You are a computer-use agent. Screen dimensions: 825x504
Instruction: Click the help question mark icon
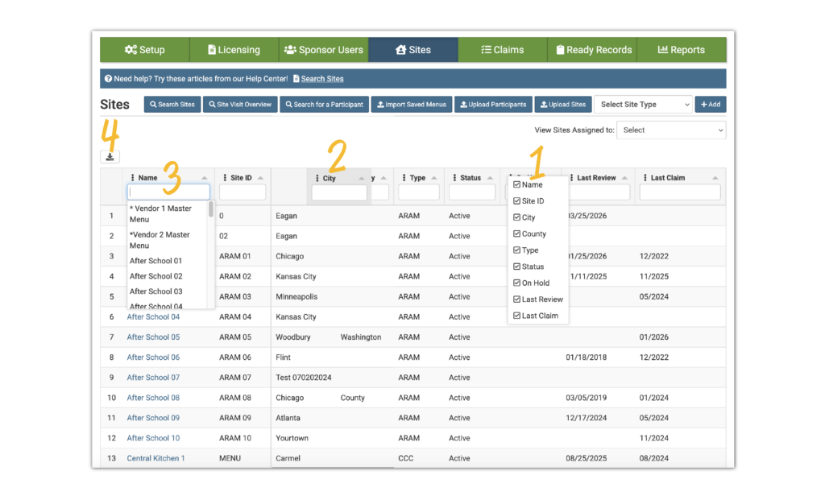(x=108, y=79)
